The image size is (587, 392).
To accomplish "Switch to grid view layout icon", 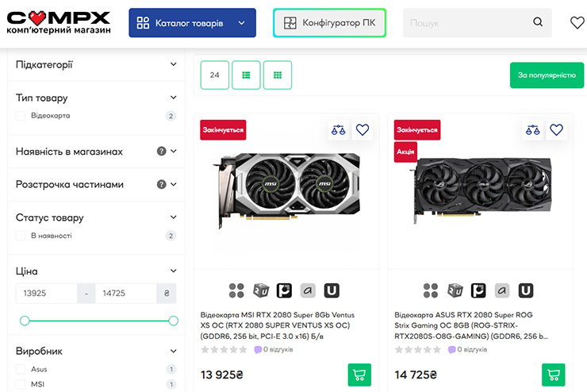I will (x=278, y=75).
